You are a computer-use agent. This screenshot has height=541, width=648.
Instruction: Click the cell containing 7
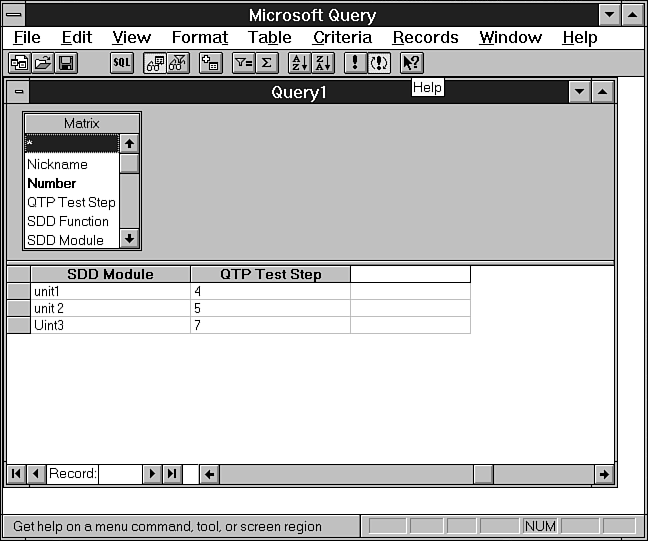[271, 325]
